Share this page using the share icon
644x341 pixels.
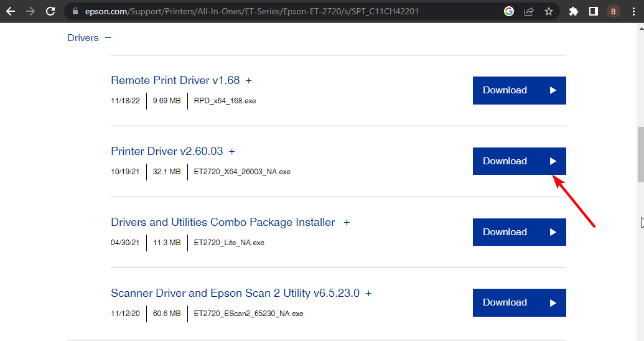(529, 11)
